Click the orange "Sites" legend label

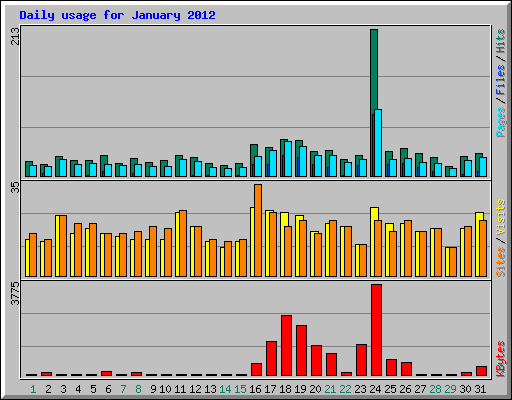point(501,262)
